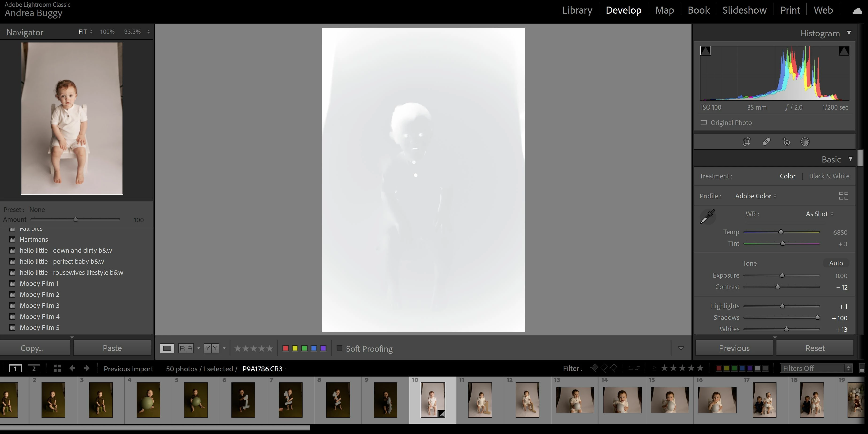Switch to the Library module
The image size is (868, 434).
pyautogui.click(x=577, y=10)
